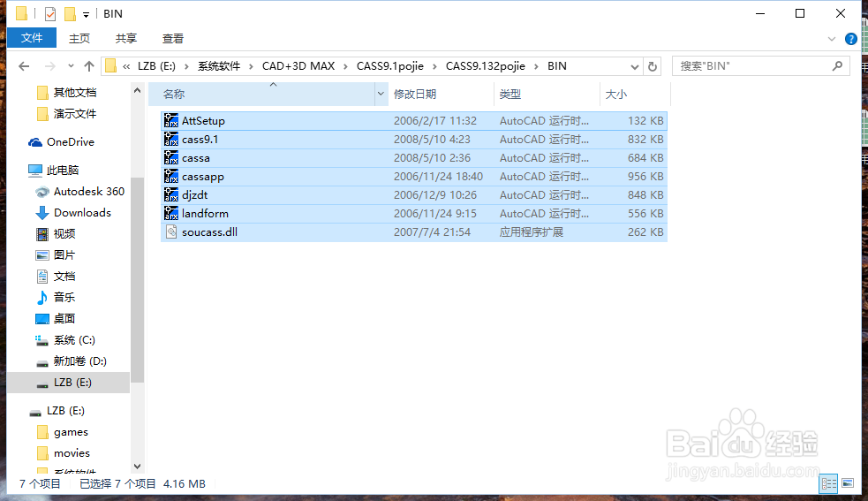
Task: Open the 共享 ribbon tab
Action: click(125, 38)
